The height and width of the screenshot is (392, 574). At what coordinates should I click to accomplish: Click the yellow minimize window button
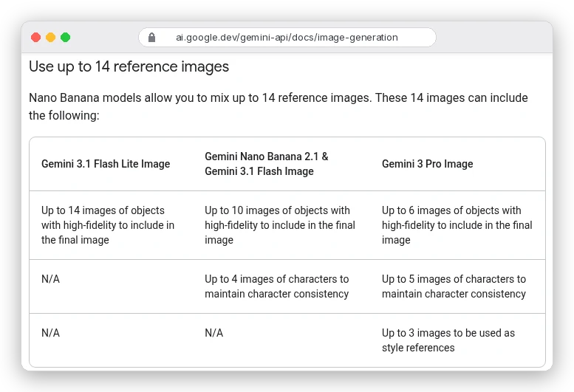click(x=50, y=38)
